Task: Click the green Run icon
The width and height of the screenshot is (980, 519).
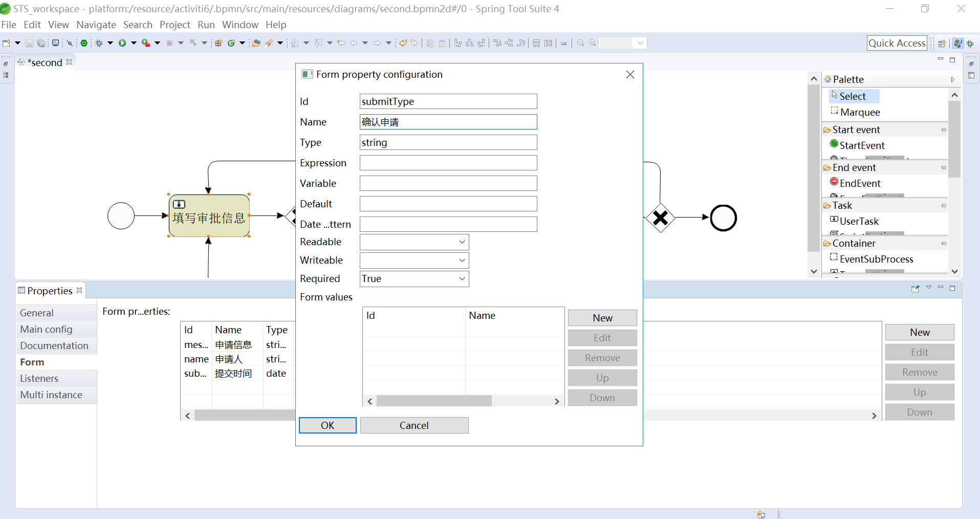Action: tap(122, 44)
